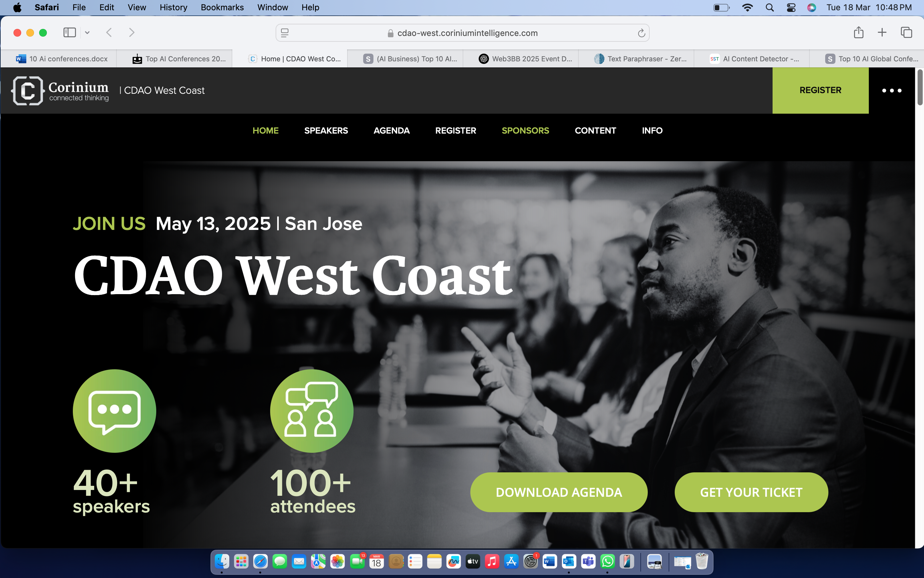Screen dimensions: 924x578
Task: Switch to 10 Ai conferences.docx tab
Action: click(59, 59)
